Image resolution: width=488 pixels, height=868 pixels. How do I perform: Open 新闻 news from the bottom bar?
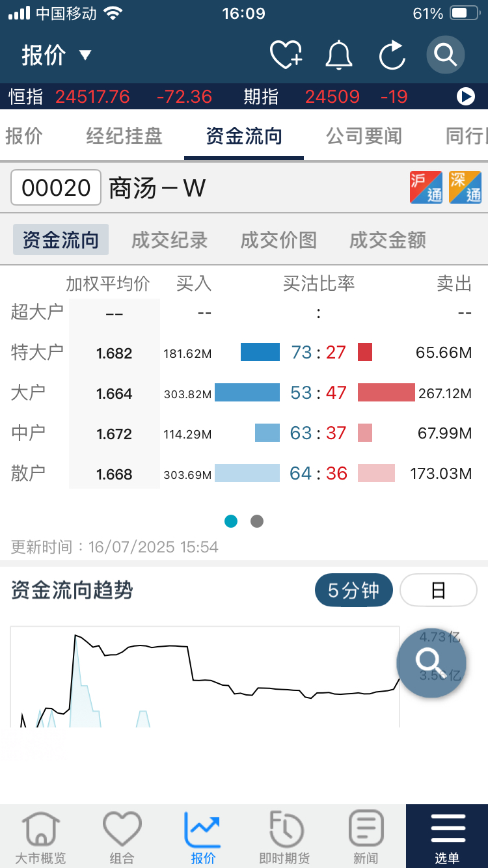pos(366,837)
